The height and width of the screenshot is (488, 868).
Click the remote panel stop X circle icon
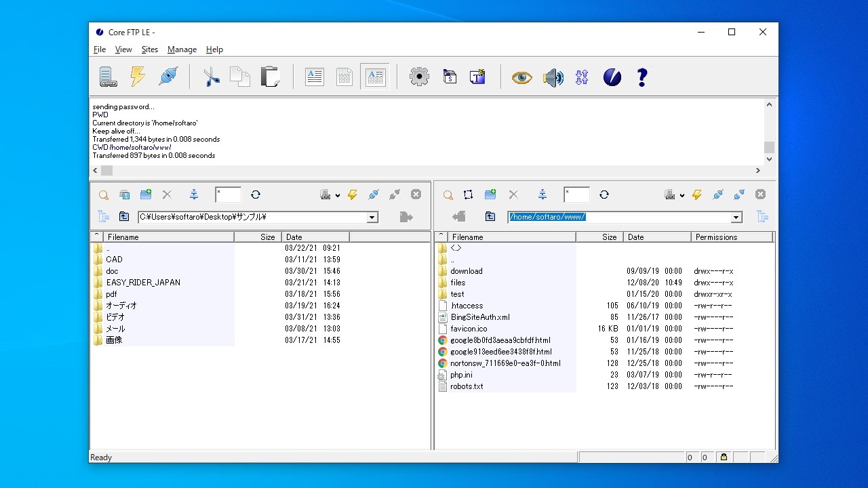760,195
